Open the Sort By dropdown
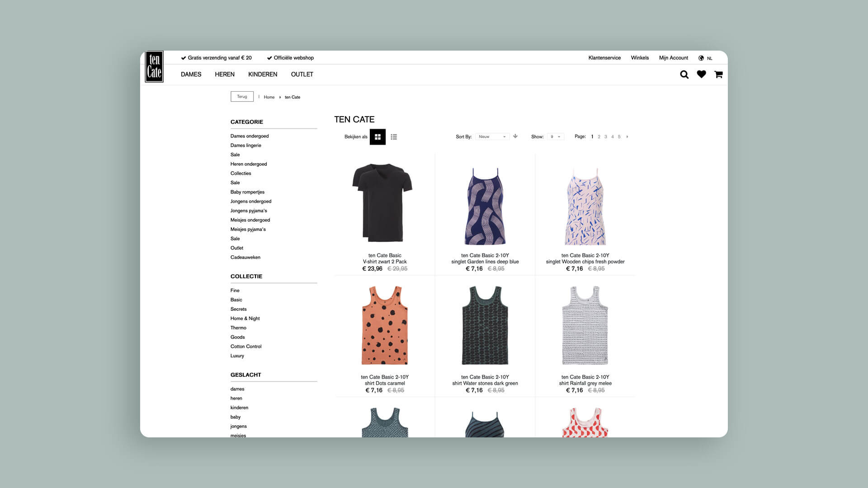This screenshot has height=488, width=868. [492, 136]
